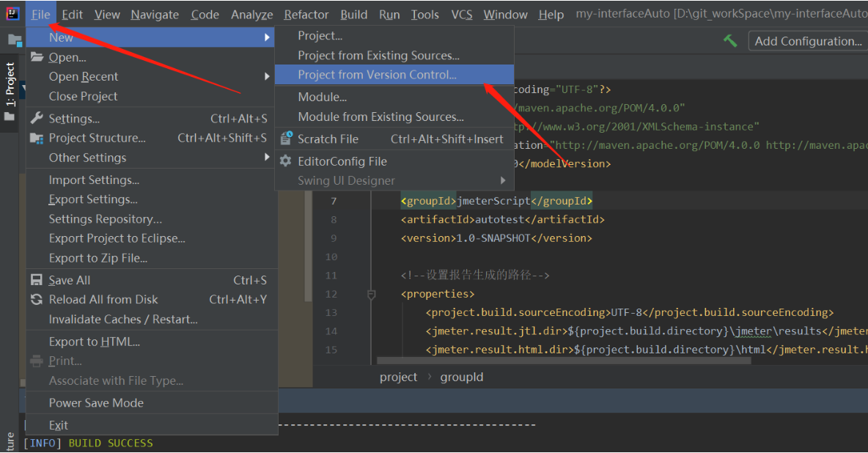Choose Project... in New submenu
Image resolution: width=868 pixels, height=453 pixels.
(394, 35)
